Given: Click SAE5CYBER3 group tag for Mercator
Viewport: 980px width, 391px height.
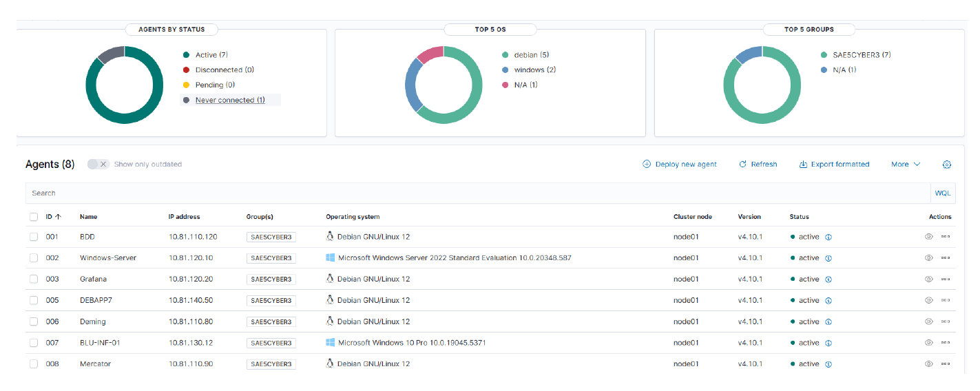Looking at the screenshot, I should (x=271, y=364).
